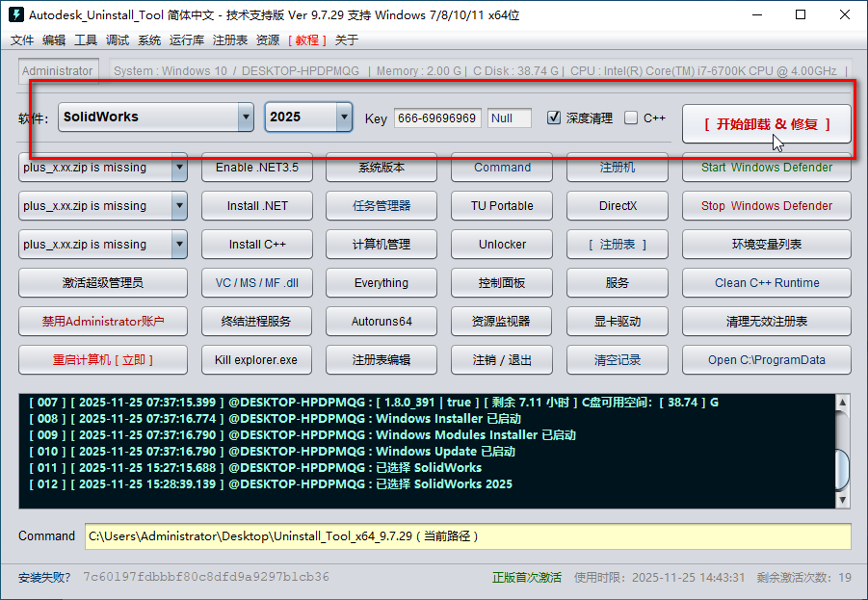Screen dimensions: 868x600
Task: Click the Key field 666-69696969
Action: [437, 117]
